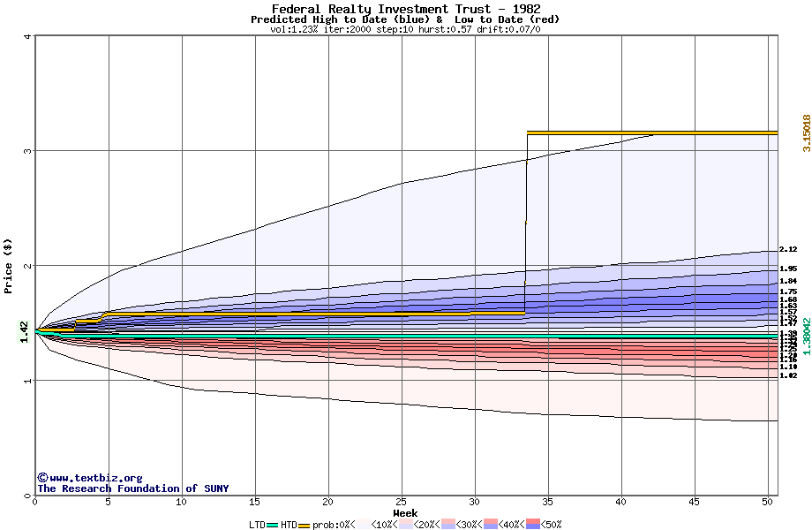
Task: Click the "1.84" band end label
Action: [788, 281]
